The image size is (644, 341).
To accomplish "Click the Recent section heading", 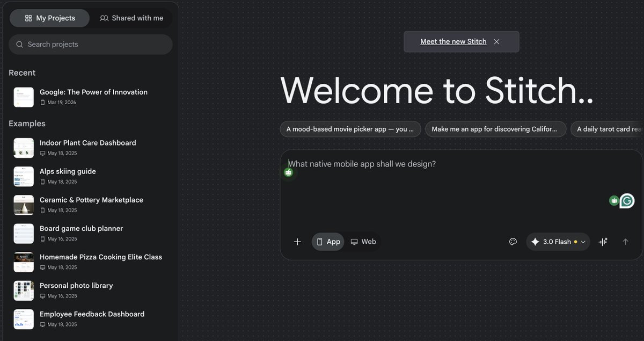I will (22, 73).
